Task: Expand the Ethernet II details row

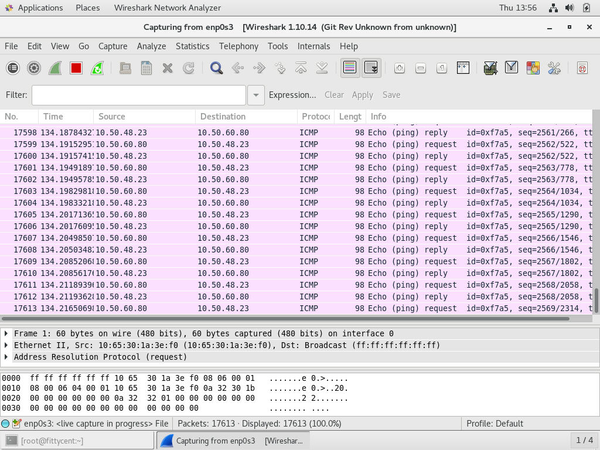Action: point(6,345)
